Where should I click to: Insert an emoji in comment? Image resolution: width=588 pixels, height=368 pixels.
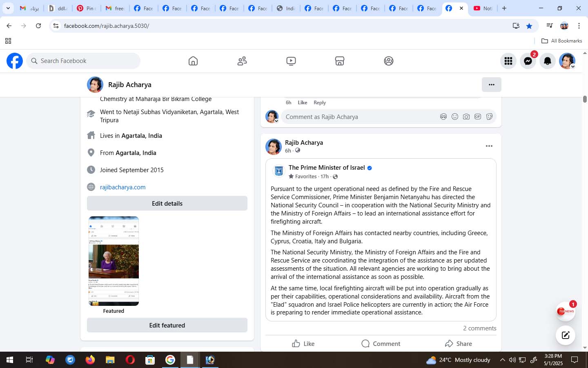(455, 117)
